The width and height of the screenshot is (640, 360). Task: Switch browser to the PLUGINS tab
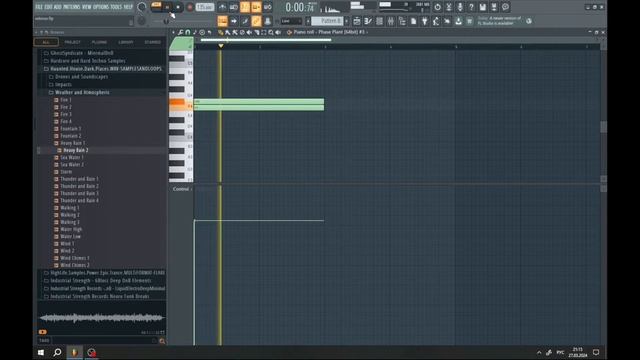pyautogui.click(x=99, y=42)
